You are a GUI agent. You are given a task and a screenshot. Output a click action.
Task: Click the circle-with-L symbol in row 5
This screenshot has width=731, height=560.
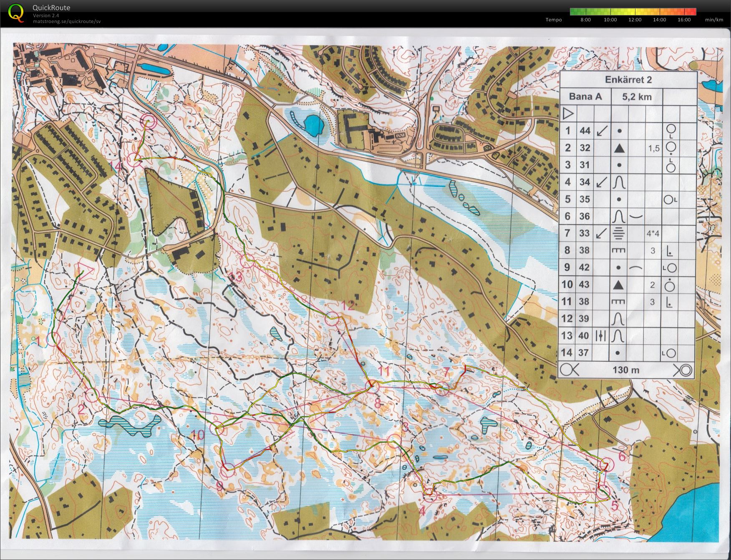point(670,199)
